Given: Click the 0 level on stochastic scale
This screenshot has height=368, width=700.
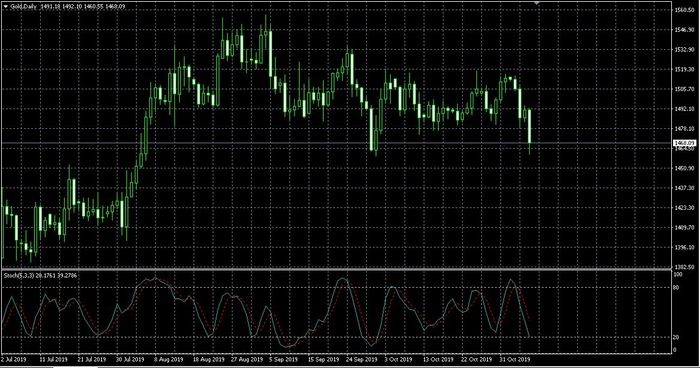Looking at the screenshot, I should [675, 350].
